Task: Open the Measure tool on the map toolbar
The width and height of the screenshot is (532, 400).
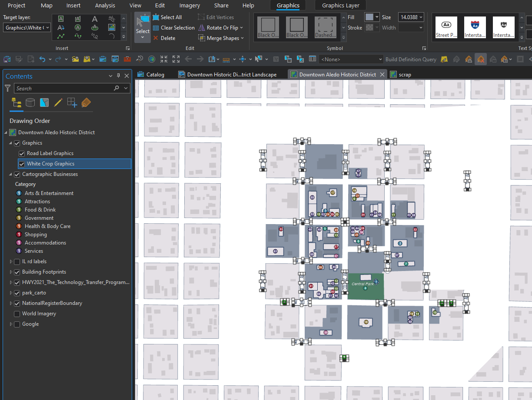Action: click(x=226, y=59)
